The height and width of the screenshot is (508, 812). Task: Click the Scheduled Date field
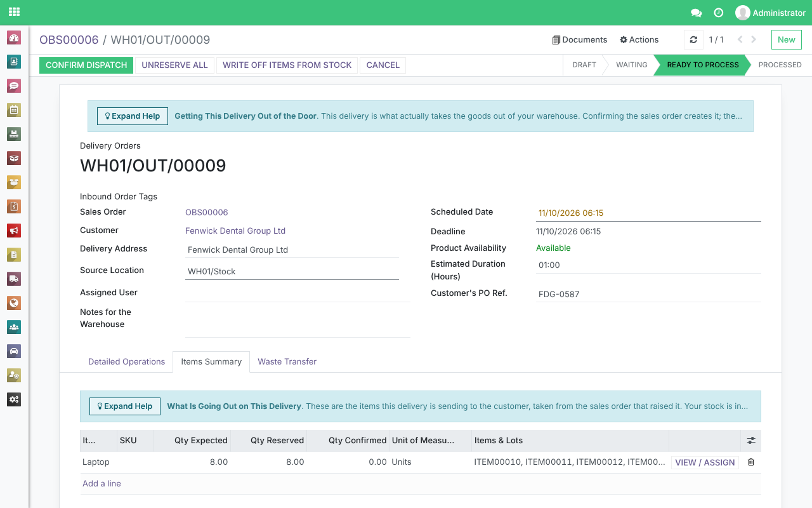pos(648,213)
